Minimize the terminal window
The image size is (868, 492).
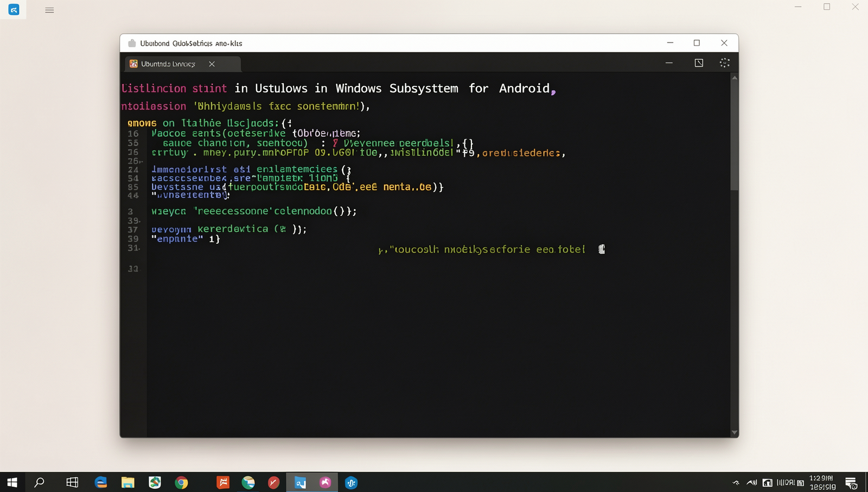tap(670, 43)
